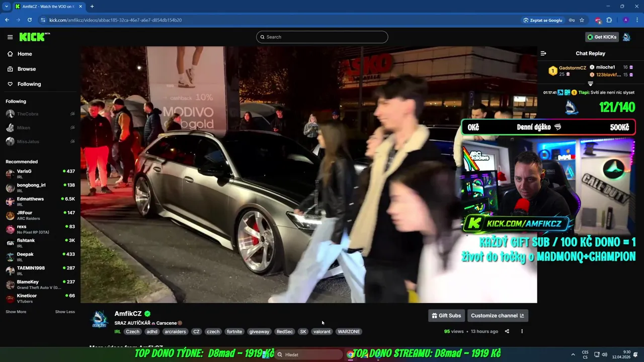Click the JRFour channel avatar
644x362 pixels.
[10, 215]
